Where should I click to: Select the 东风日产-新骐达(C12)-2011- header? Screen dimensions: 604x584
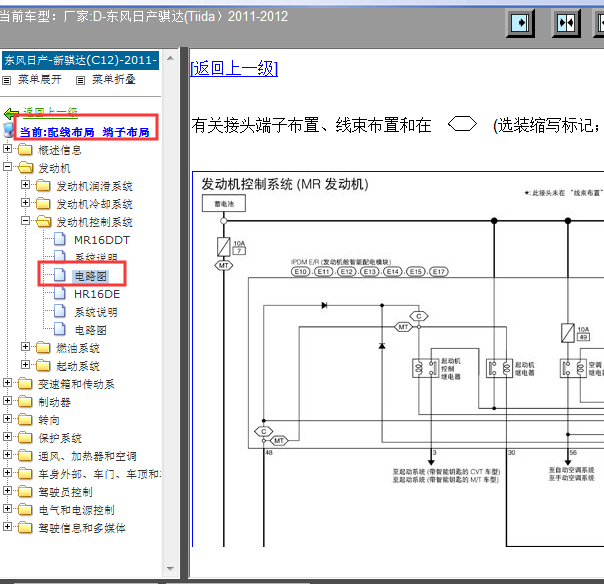(81, 60)
